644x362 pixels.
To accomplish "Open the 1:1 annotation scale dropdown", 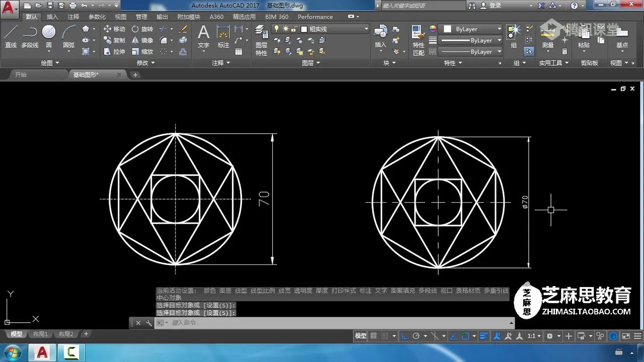I will click(x=533, y=336).
